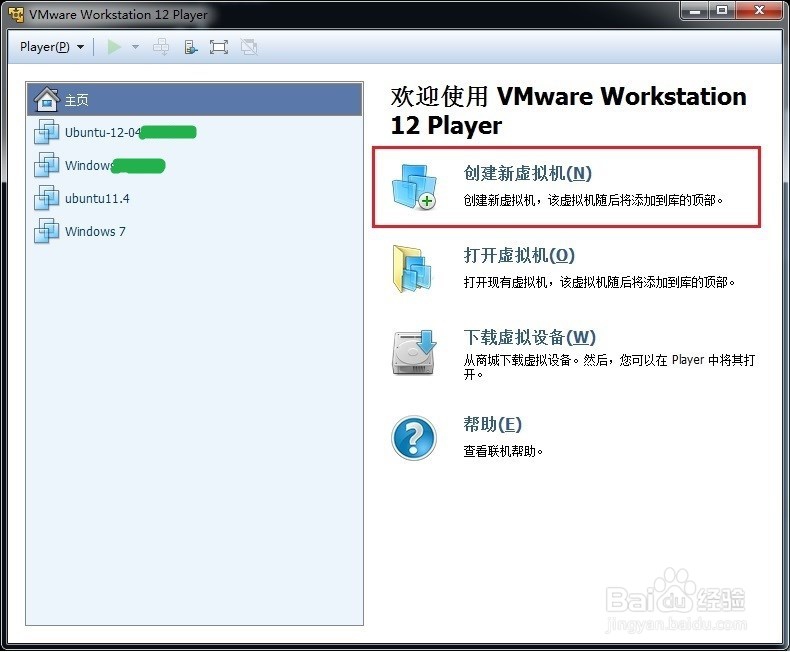
Task: Click the green power on play button
Action: (x=114, y=47)
